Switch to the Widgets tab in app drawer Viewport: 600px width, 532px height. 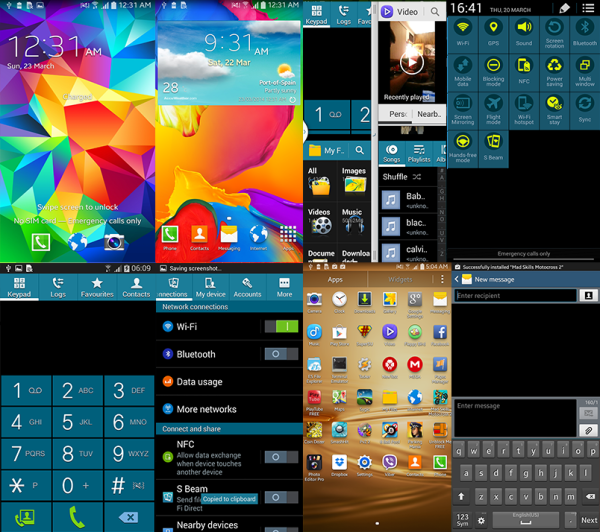point(400,279)
